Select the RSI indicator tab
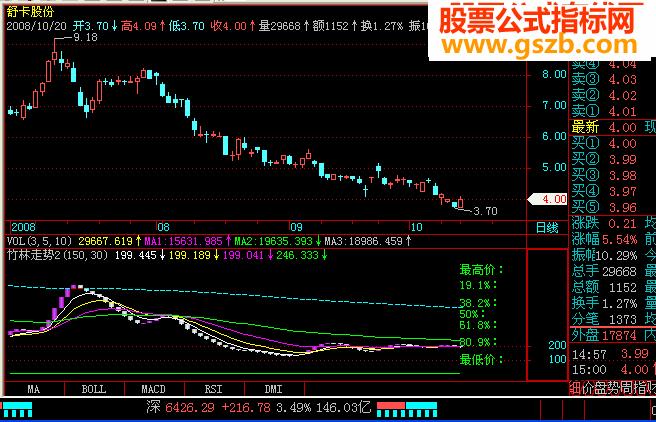656x422 pixels. [214, 389]
